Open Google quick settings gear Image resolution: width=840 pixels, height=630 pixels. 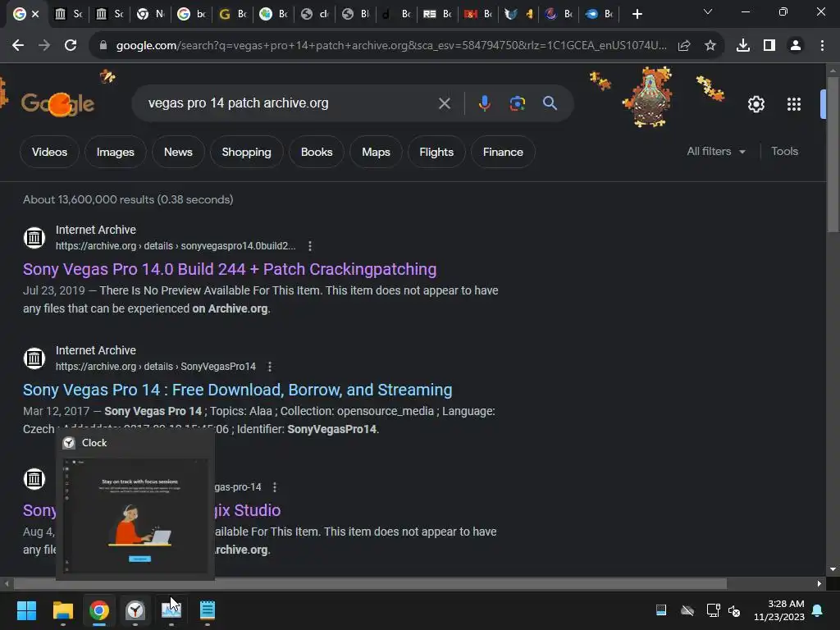coord(756,104)
